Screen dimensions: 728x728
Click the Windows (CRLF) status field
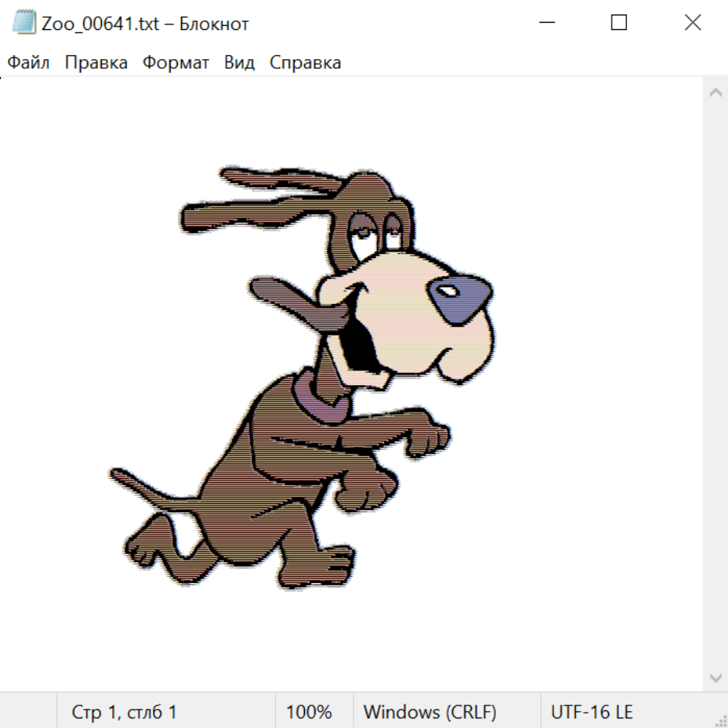(430, 712)
